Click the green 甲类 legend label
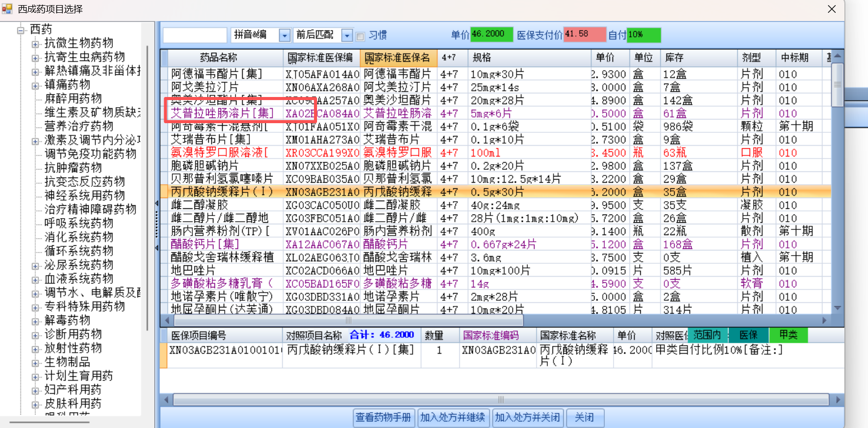The width and height of the screenshot is (868, 428). 788,335
